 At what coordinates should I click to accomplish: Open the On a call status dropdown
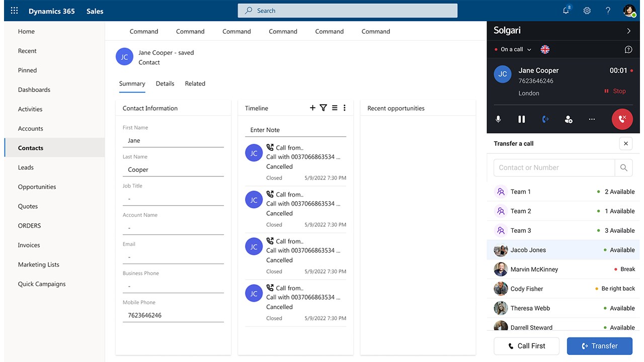coord(513,49)
